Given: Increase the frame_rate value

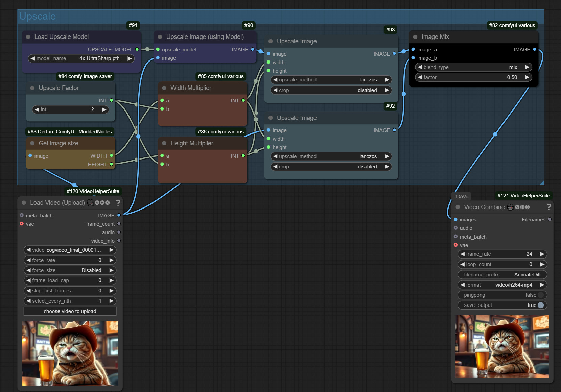Looking at the screenshot, I should pyautogui.click(x=542, y=254).
